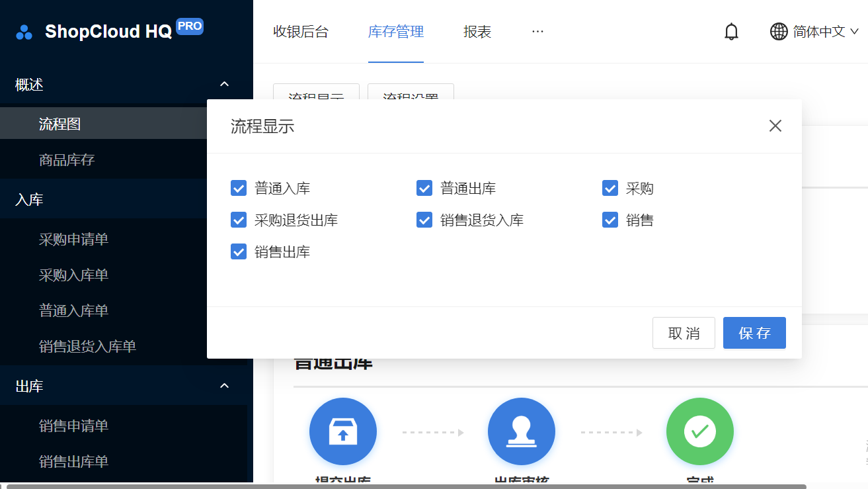
Task: Click the 提交出库 box icon
Action: [x=343, y=431]
